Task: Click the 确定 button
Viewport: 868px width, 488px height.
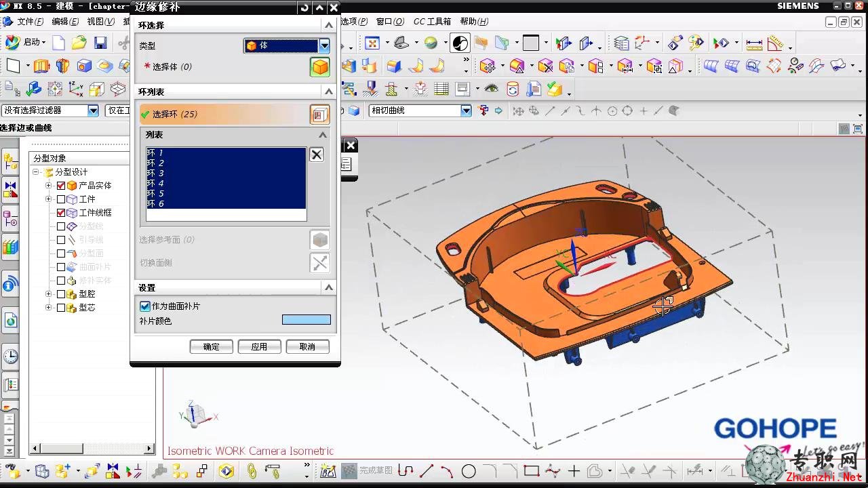Action: [212, 346]
